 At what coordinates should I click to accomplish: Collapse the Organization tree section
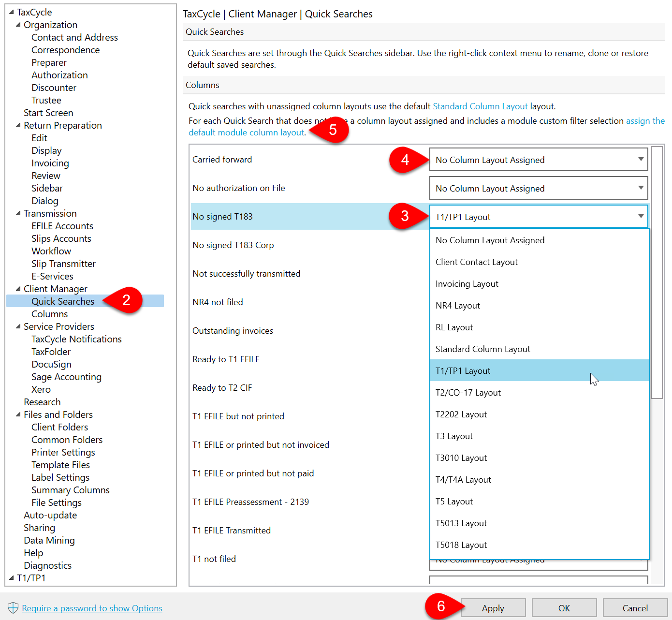click(x=18, y=25)
